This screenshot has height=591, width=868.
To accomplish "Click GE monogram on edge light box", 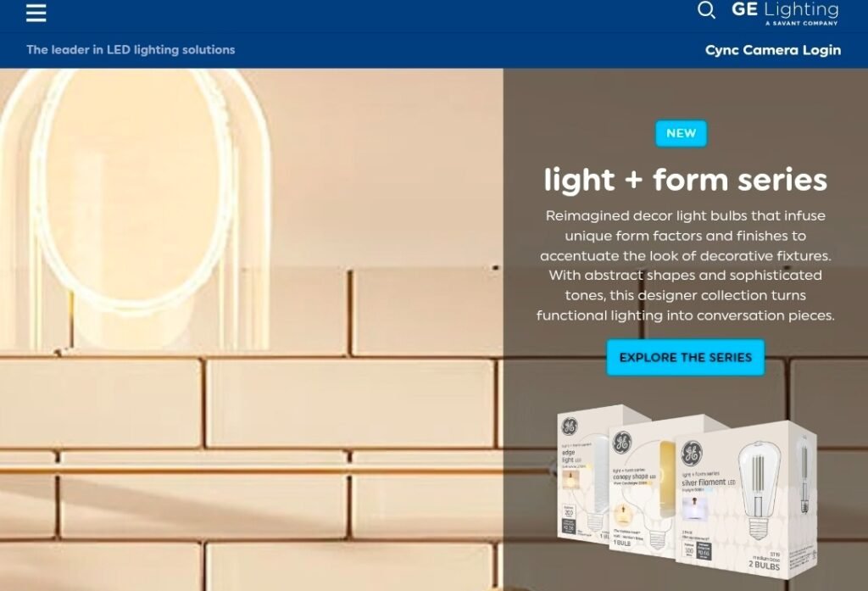I will coord(570,426).
